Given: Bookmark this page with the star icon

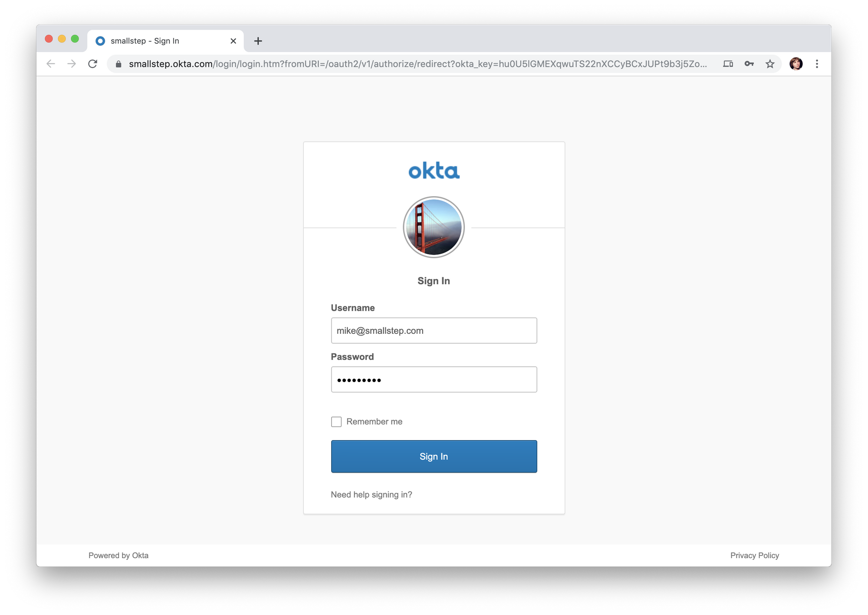Looking at the screenshot, I should click(770, 64).
